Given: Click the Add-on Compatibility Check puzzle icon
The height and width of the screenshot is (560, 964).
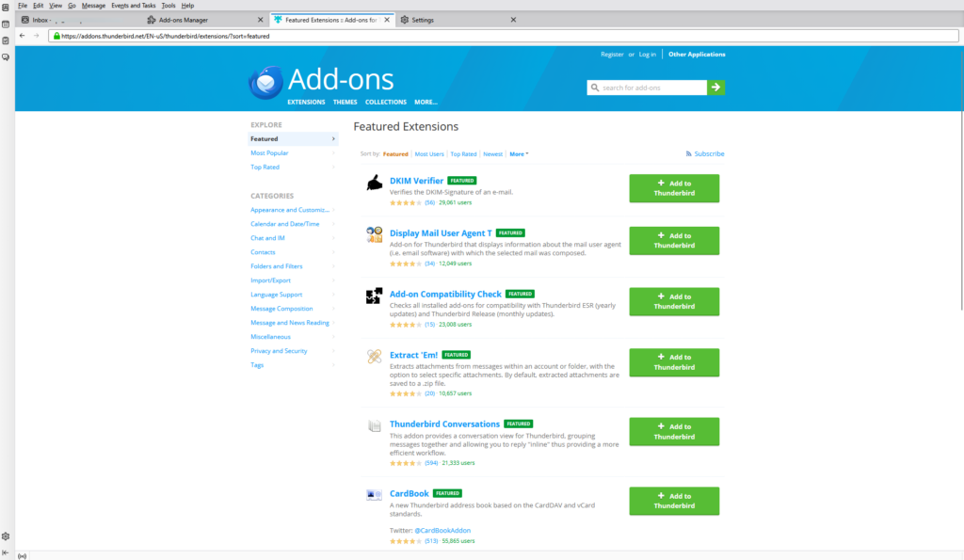Looking at the screenshot, I should click(x=374, y=296).
